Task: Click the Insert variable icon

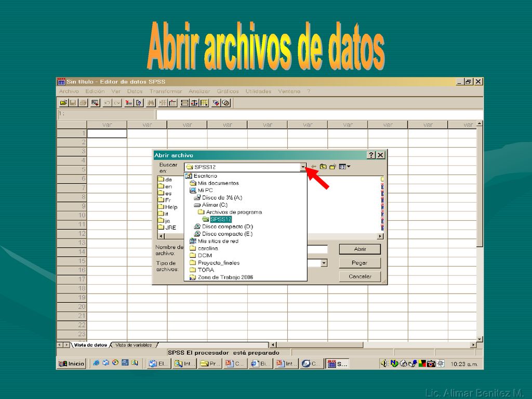Action: coord(172,103)
